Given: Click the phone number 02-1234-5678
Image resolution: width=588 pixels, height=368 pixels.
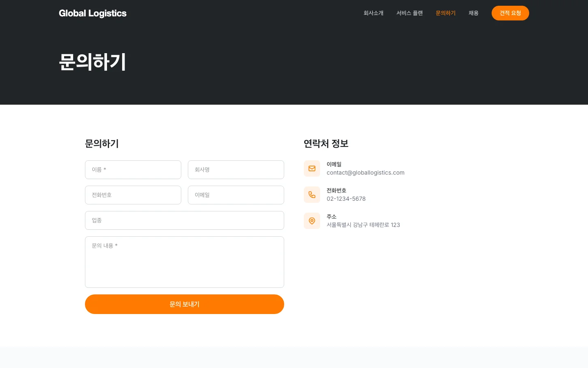Looking at the screenshot, I should coord(346,199).
